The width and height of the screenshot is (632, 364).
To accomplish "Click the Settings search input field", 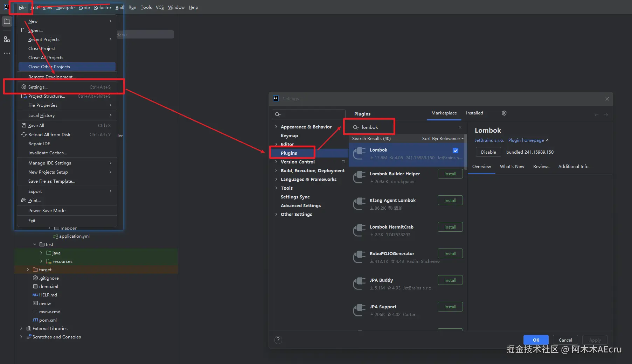I will pyautogui.click(x=308, y=114).
